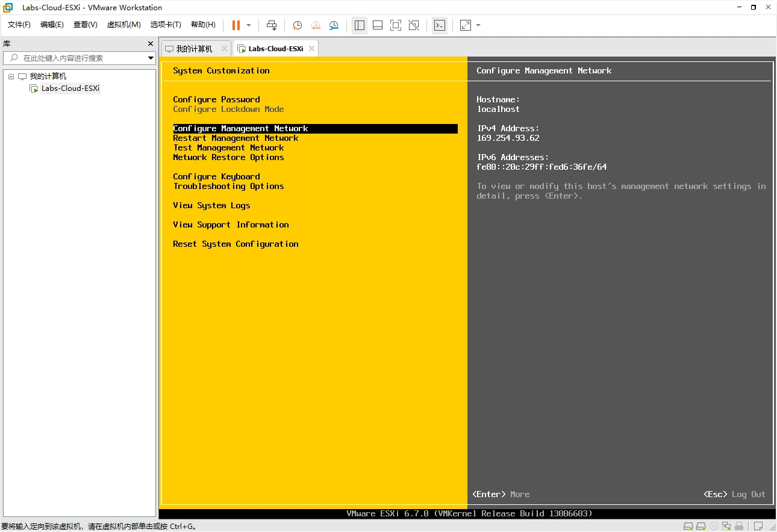Open the 虚拟机(M) menu
777x532 pixels.
point(123,25)
